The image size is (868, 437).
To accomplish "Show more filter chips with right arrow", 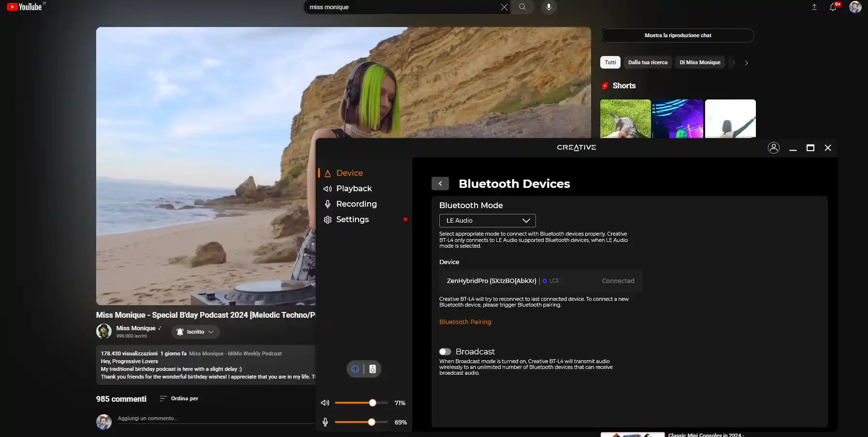I will coord(746,63).
